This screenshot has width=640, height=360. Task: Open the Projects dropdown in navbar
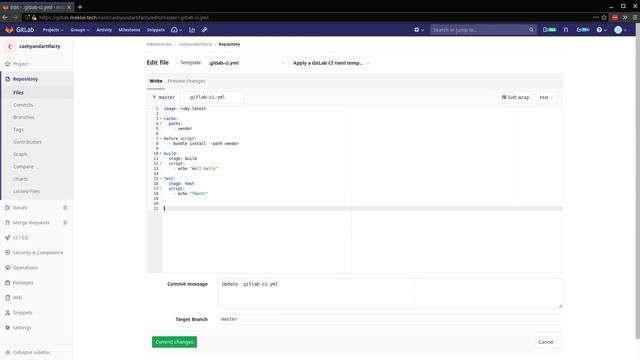53,30
